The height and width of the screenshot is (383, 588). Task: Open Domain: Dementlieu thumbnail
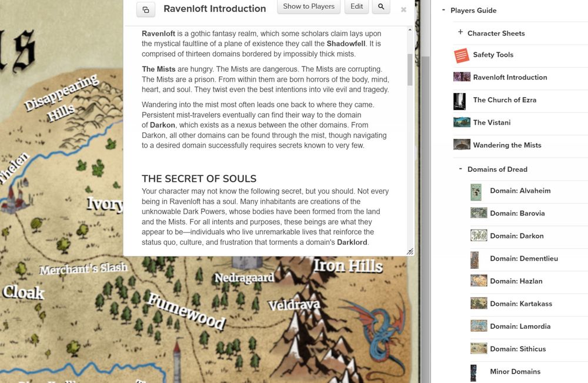click(x=475, y=260)
